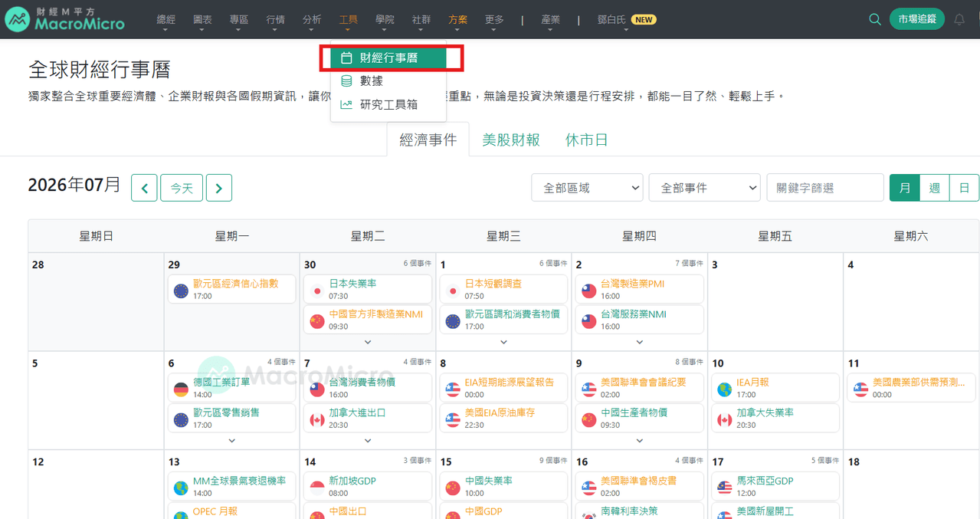The image size is (980, 519).
Task: Expand more events on day 30
Action: [368, 342]
